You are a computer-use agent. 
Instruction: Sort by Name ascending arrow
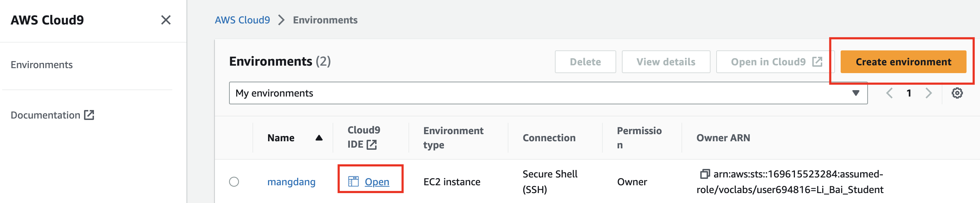319,138
